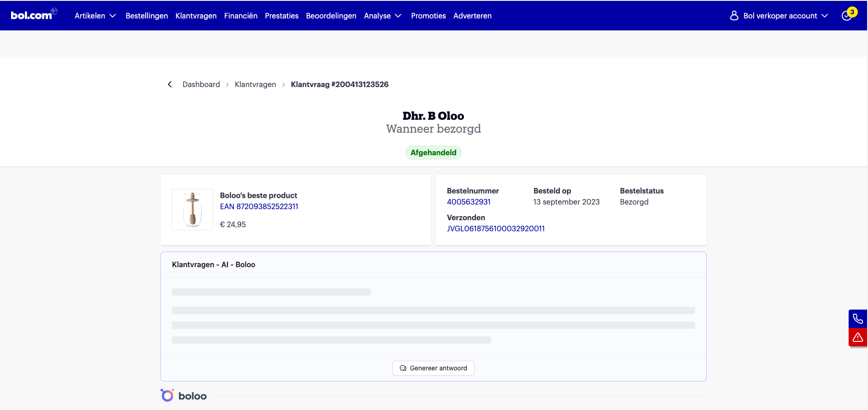
Task: Click the Wanneer bezorgd subject heading
Action: click(434, 129)
